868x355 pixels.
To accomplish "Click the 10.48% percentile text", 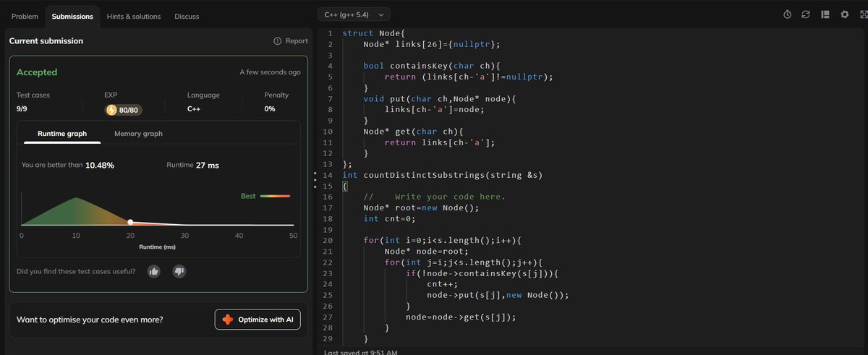I will click(99, 165).
